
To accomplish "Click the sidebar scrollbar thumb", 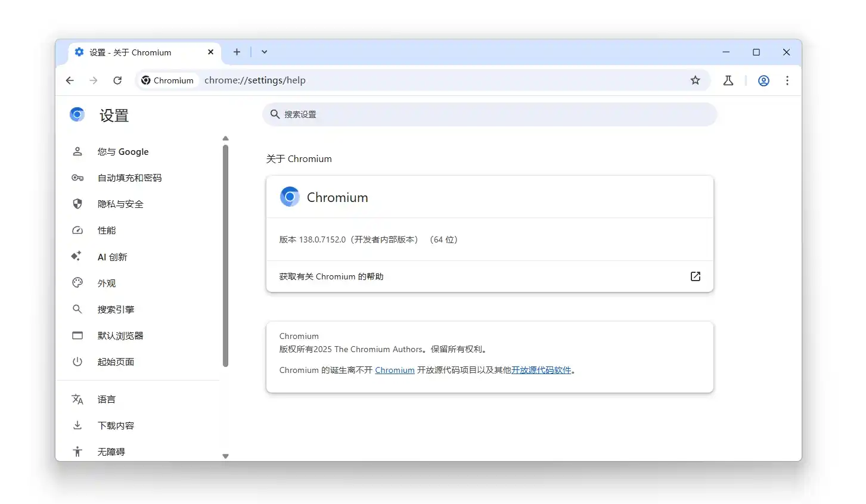I will [225, 256].
